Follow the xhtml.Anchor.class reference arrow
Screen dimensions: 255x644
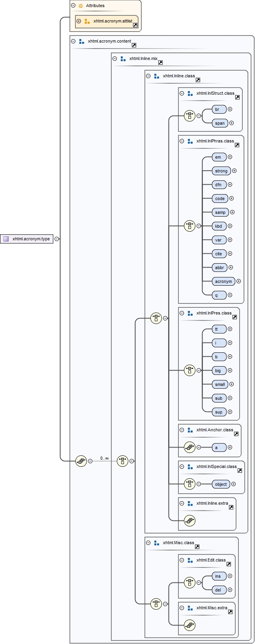pyautogui.click(x=236, y=434)
